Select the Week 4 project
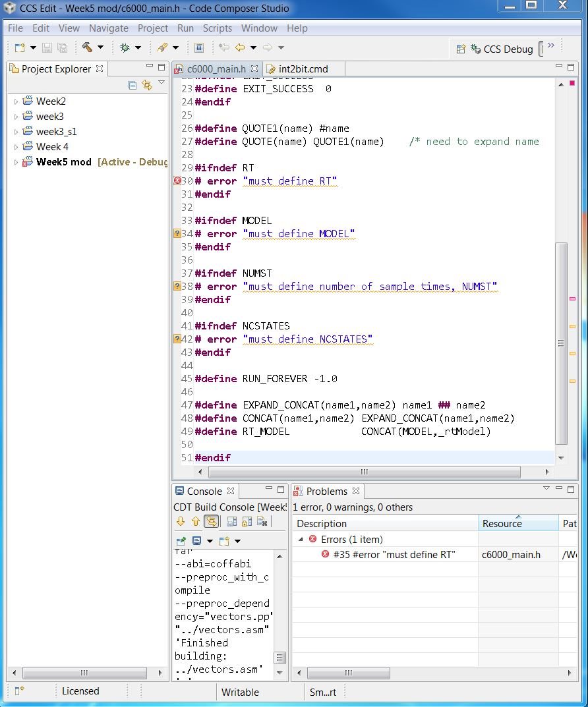The width and height of the screenshot is (588, 707). click(52, 146)
